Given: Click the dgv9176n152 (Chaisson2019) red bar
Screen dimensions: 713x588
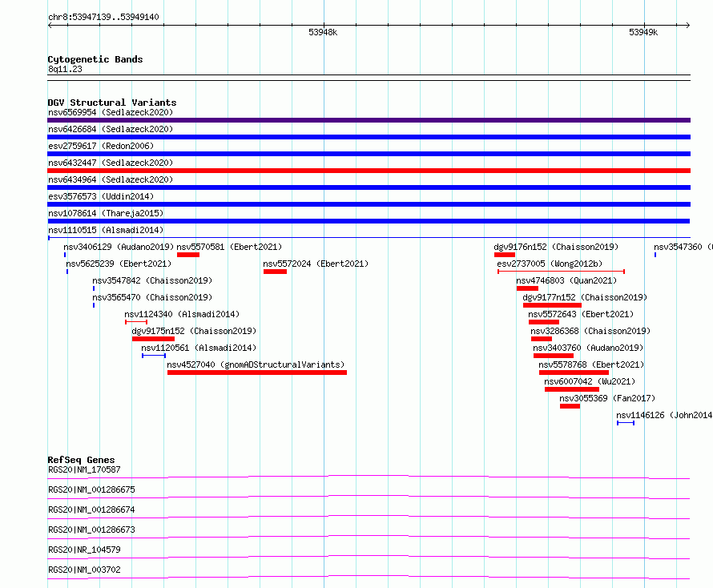Looking at the screenshot, I should click(x=505, y=255).
